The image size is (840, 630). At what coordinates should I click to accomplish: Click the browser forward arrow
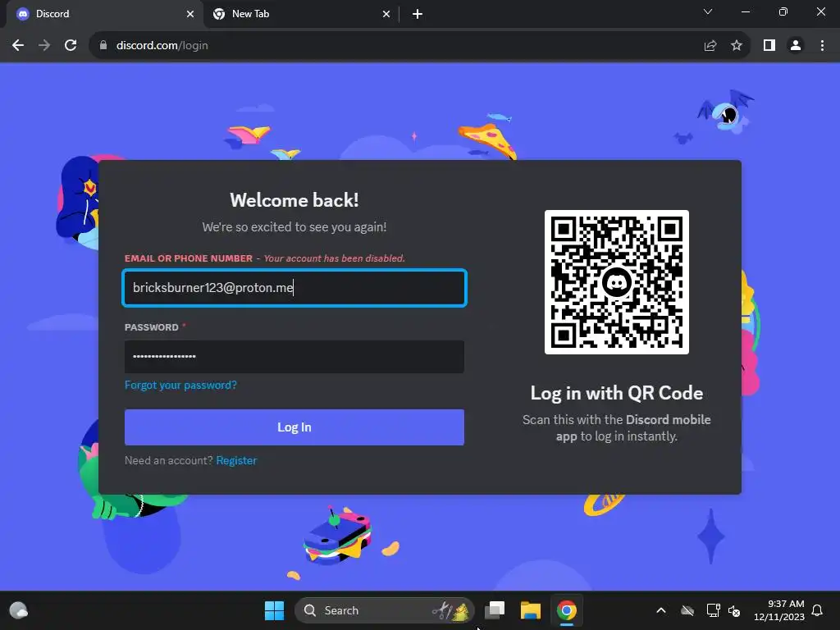coord(44,46)
